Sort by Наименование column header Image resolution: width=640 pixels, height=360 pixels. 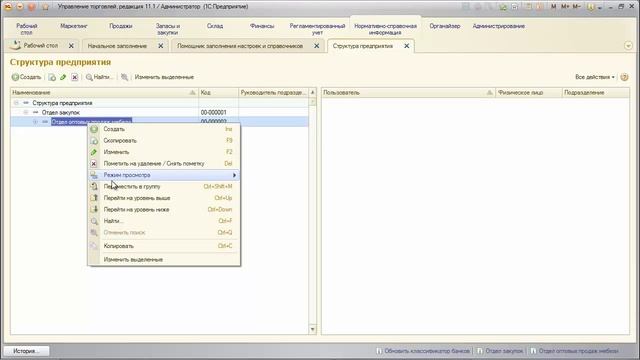(x=104, y=93)
